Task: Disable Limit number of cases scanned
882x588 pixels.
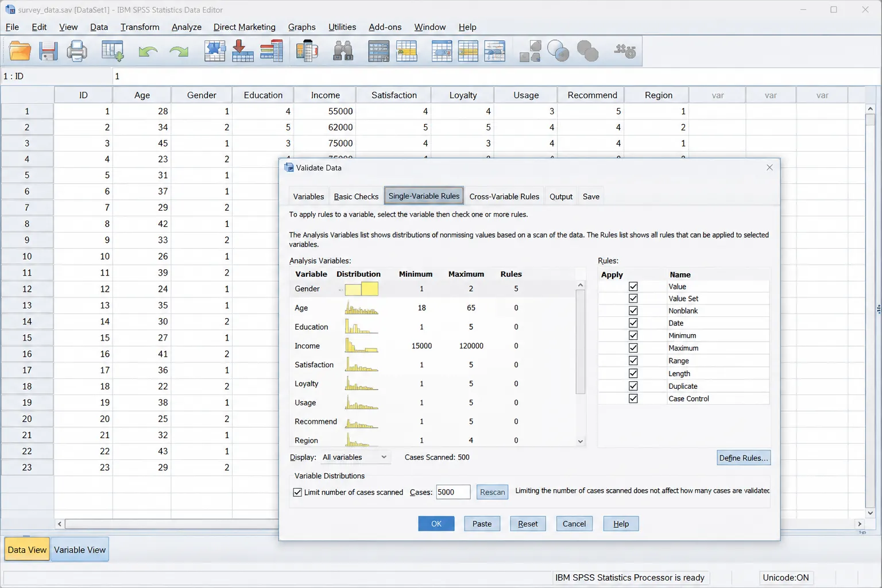Action: click(x=297, y=492)
